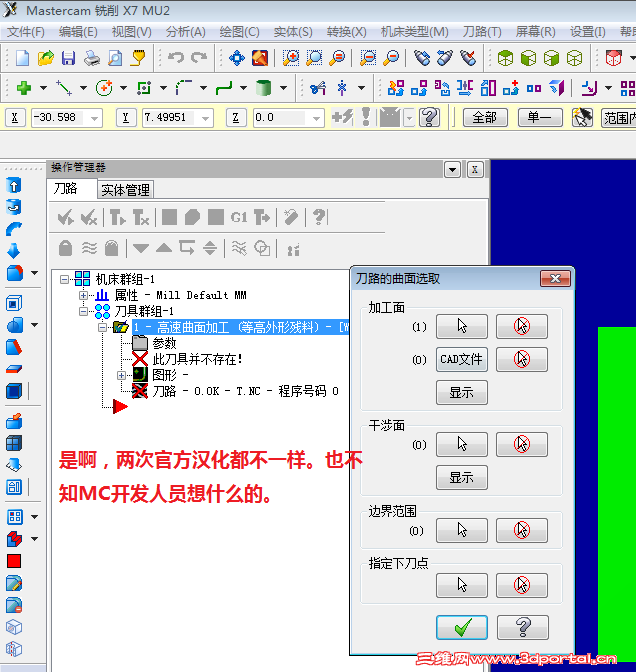Open the create line tool dropdown arrow
Screen dimensions: 636x672
click(84, 88)
